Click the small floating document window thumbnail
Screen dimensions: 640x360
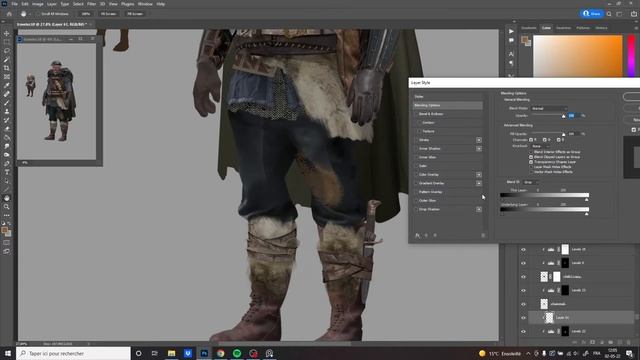(56, 102)
